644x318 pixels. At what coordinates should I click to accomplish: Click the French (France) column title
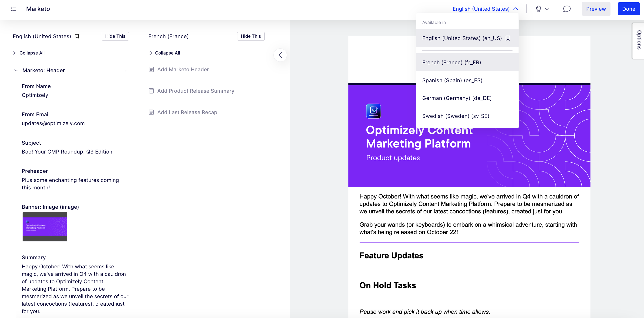168,37
